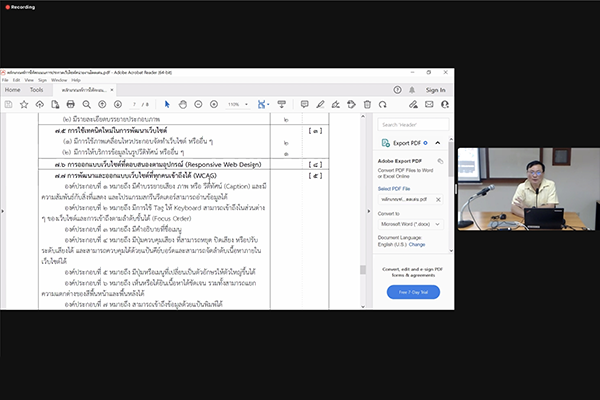Open the fill and sign pen icon

tap(413, 104)
